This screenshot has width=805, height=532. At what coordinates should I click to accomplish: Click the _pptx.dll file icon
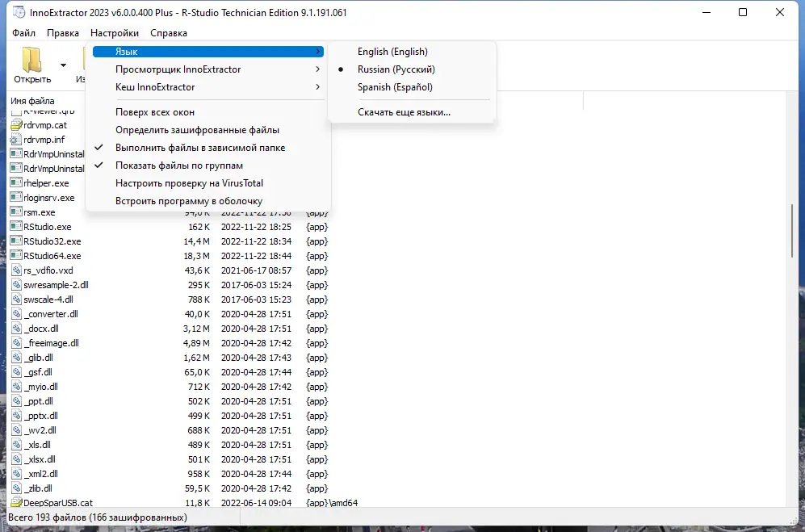16,416
